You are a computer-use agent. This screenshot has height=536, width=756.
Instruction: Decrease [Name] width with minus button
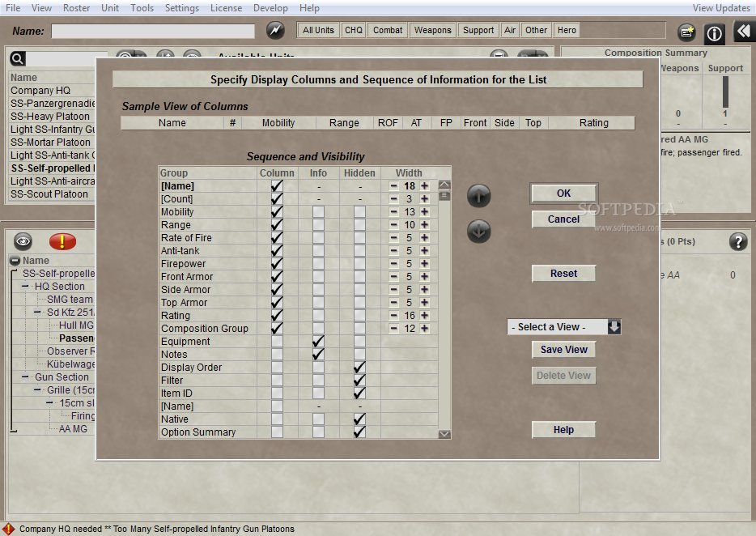(394, 185)
